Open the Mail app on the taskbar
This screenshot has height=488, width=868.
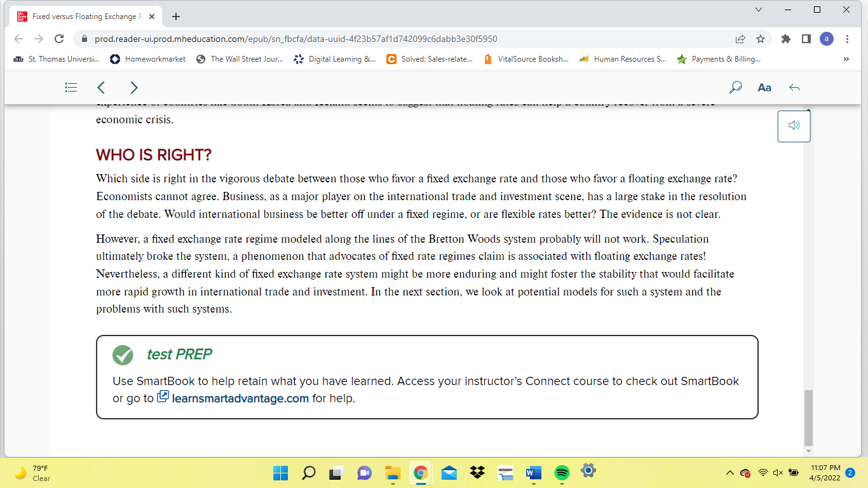pos(449,473)
